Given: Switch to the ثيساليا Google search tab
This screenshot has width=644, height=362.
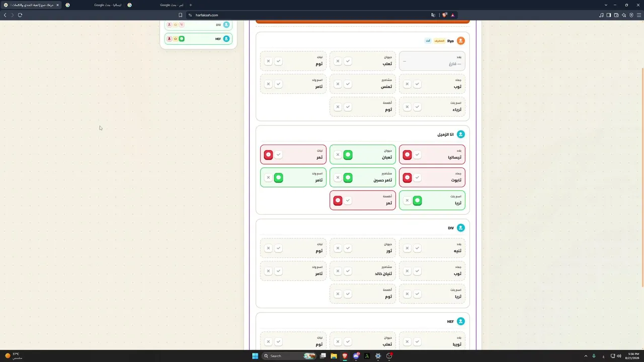Looking at the screenshot, I should point(93,5).
